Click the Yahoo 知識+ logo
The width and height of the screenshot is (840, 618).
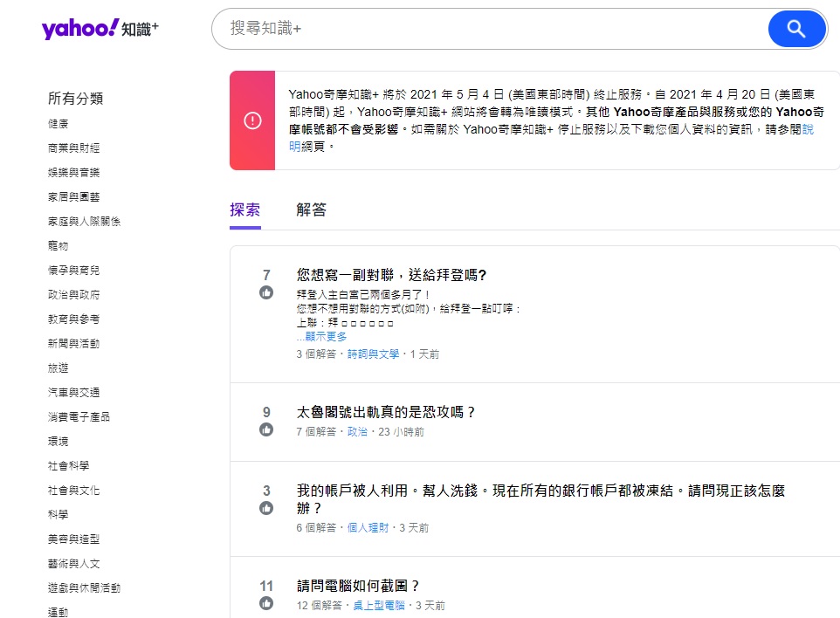pyautogui.click(x=100, y=29)
